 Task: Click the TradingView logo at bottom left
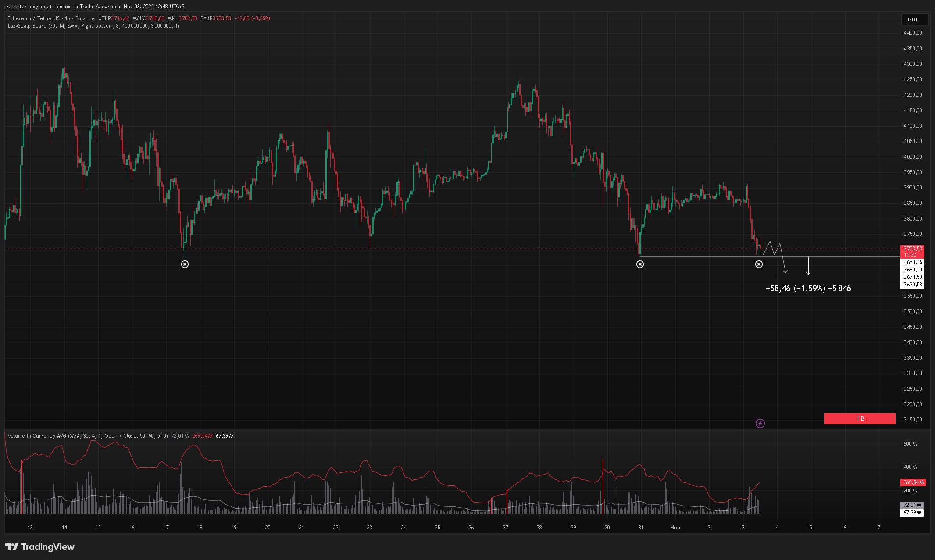point(40,547)
